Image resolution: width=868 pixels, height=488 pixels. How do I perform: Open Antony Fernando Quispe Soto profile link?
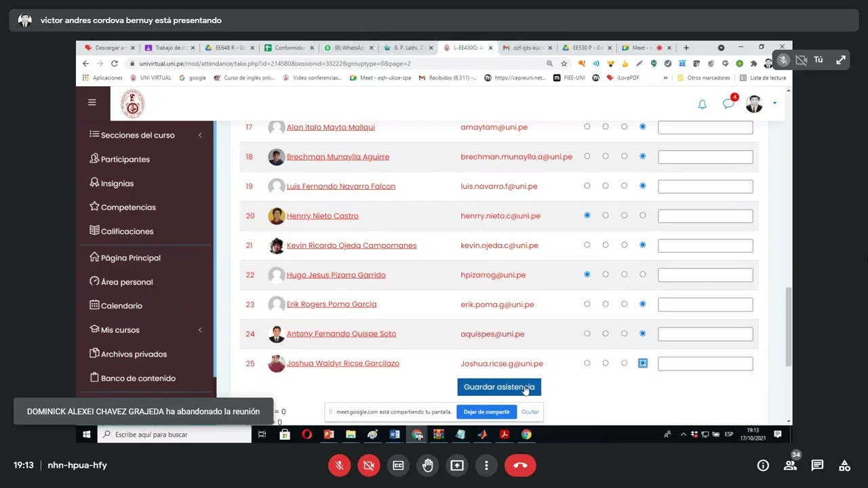[x=341, y=333]
